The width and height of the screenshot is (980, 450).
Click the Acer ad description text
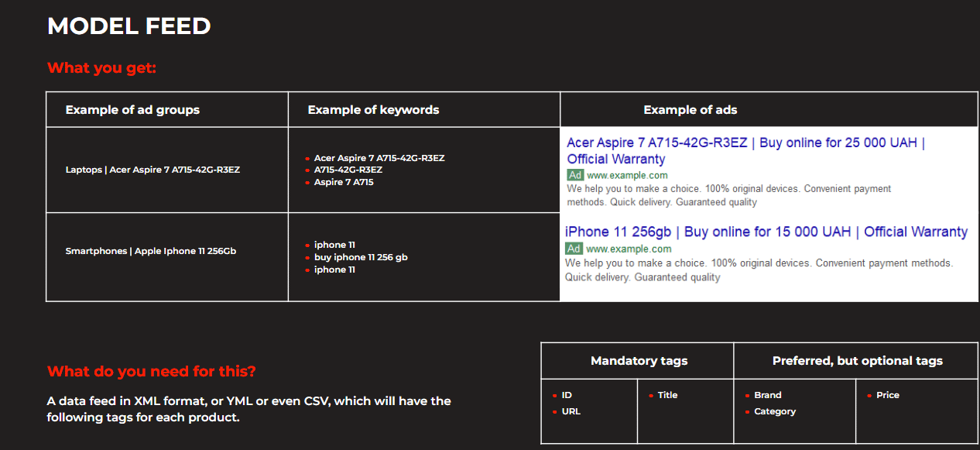pos(729,195)
